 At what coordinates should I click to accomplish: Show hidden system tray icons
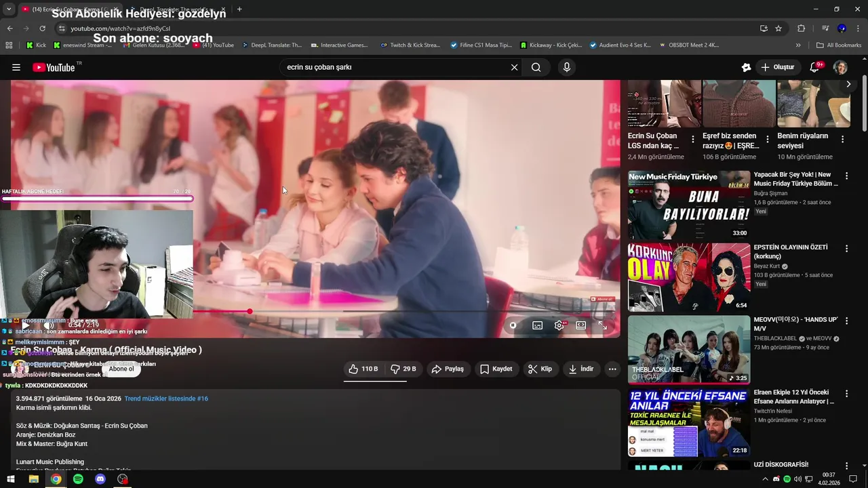765,479
